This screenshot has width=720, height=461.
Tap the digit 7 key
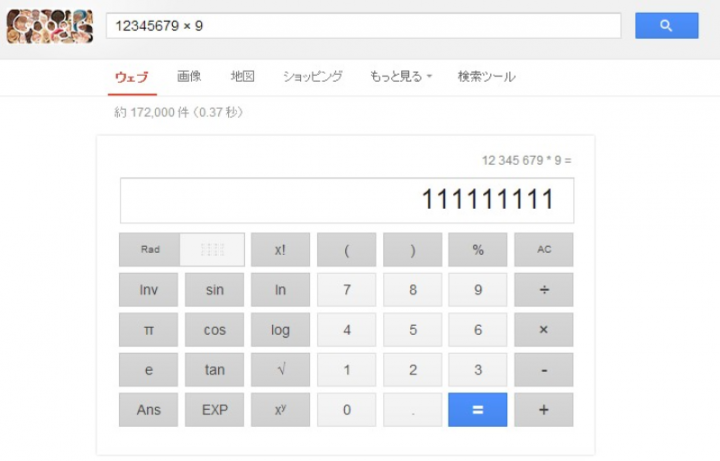[x=347, y=290]
